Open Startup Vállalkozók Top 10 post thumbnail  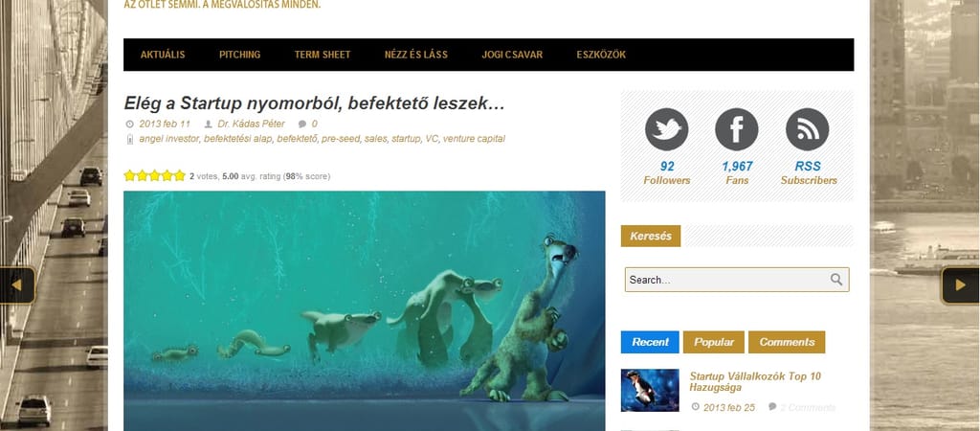(650, 391)
